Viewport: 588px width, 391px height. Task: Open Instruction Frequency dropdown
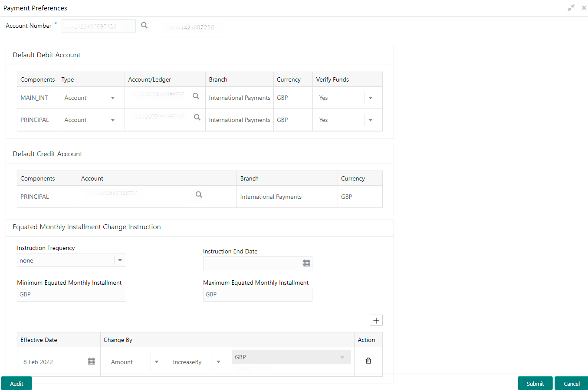point(120,260)
